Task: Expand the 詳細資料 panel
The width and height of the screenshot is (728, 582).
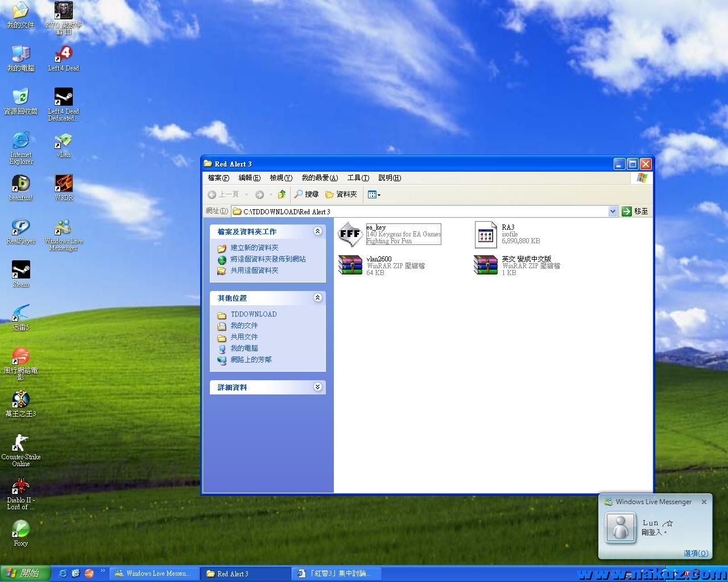Action: (317, 387)
